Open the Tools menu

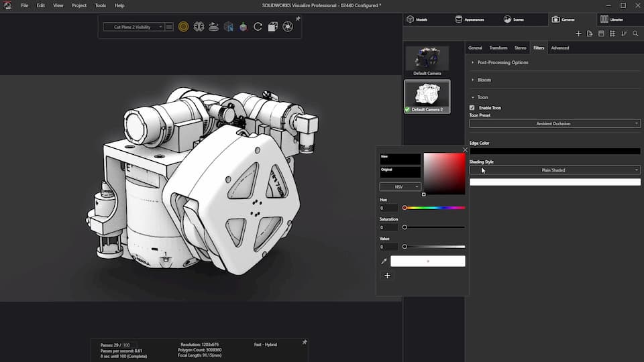pyautogui.click(x=101, y=5)
